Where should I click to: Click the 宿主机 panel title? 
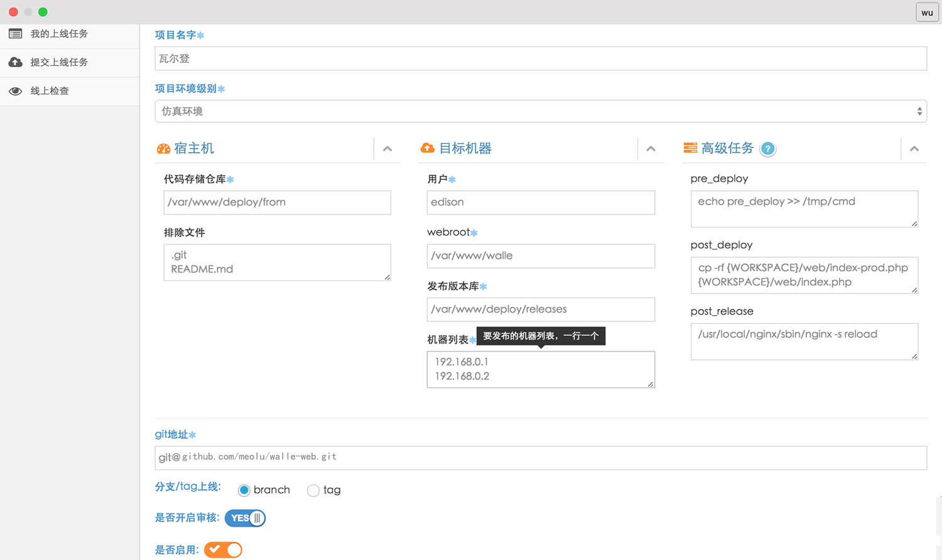[x=194, y=148]
